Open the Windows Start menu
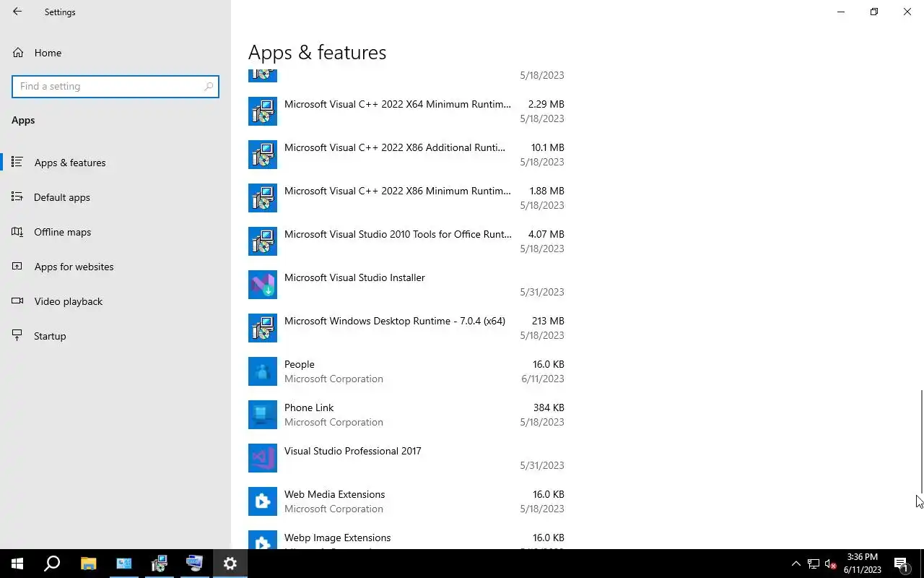924x578 pixels. coord(17,564)
